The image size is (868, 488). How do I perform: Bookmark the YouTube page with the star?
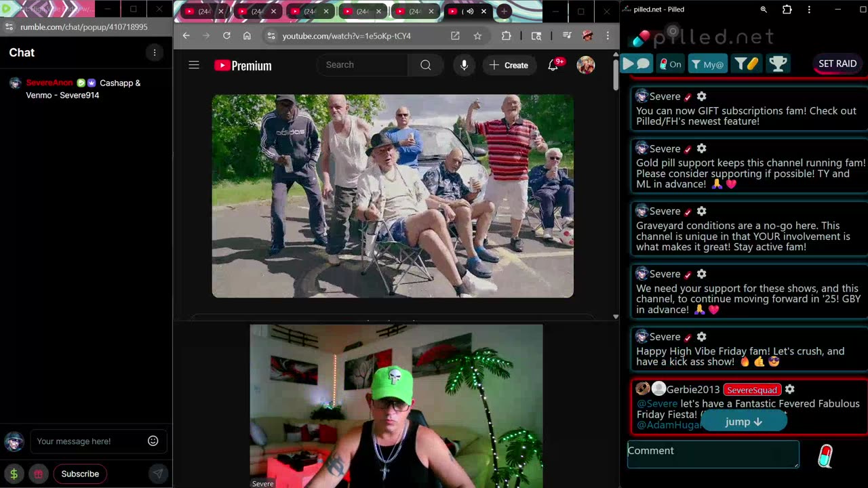(477, 36)
